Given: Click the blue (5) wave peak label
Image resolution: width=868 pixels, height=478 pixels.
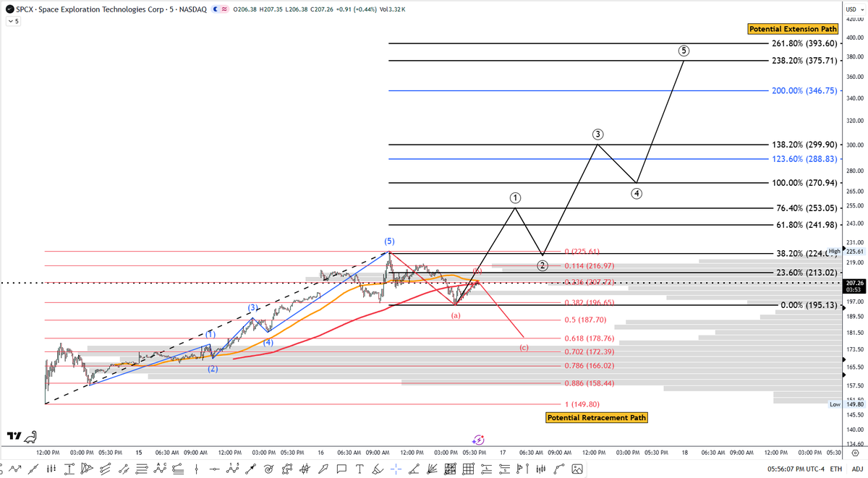Looking at the screenshot, I should pyautogui.click(x=390, y=240).
